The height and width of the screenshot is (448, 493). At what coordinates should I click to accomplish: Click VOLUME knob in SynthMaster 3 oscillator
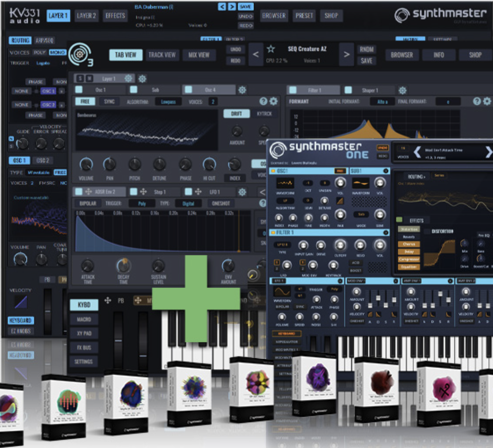[86, 164]
